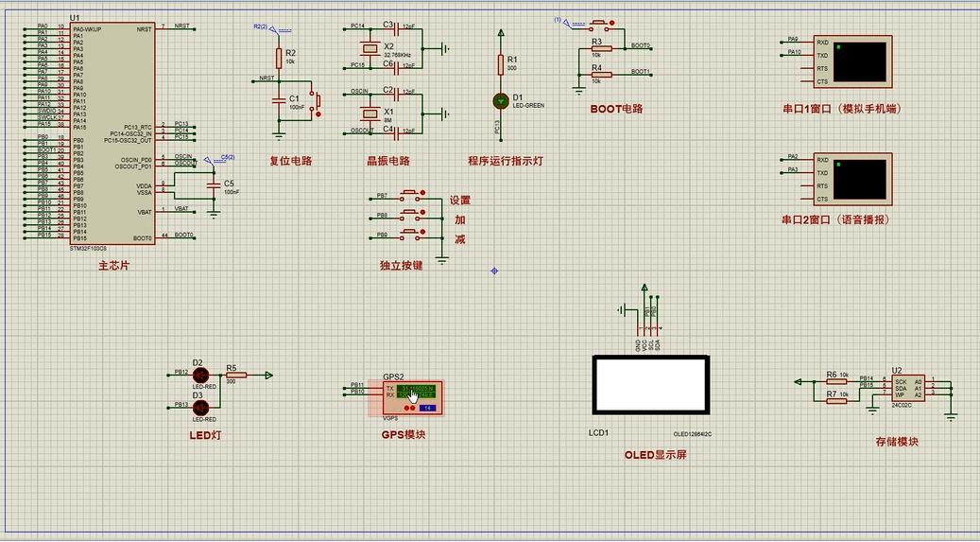The width and height of the screenshot is (980, 542).
Task: Click the LED灯 label
Action: [205, 435]
